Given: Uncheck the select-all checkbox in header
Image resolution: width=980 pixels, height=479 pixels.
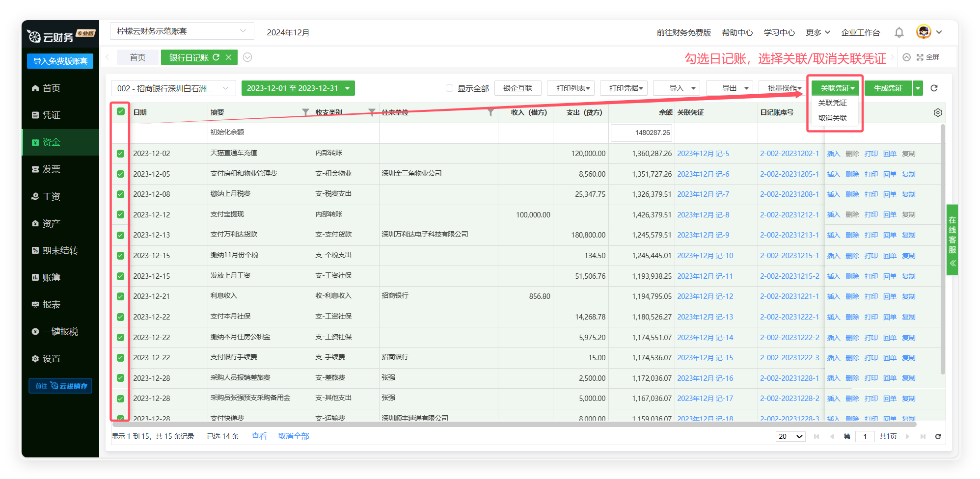Looking at the screenshot, I should click(x=121, y=112).
